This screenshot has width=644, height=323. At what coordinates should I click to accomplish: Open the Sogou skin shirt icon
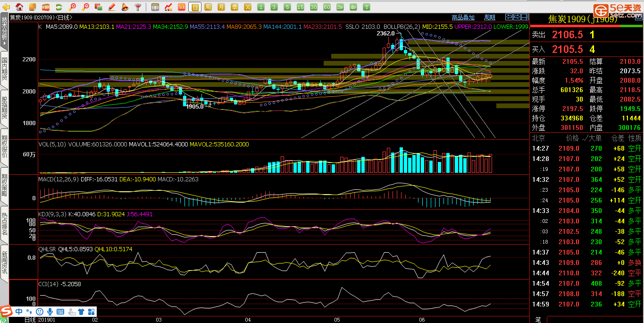(x=81, y=312)
